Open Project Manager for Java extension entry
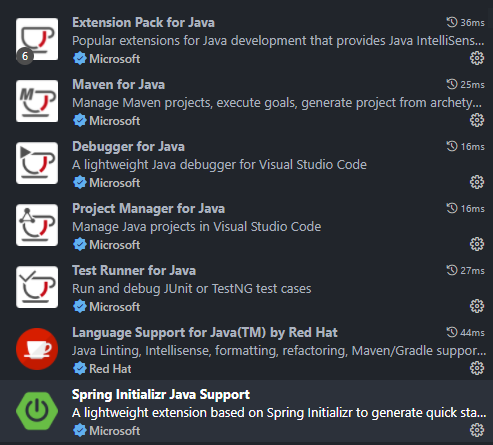Viewport: 493px width, 445px height. 246,225
